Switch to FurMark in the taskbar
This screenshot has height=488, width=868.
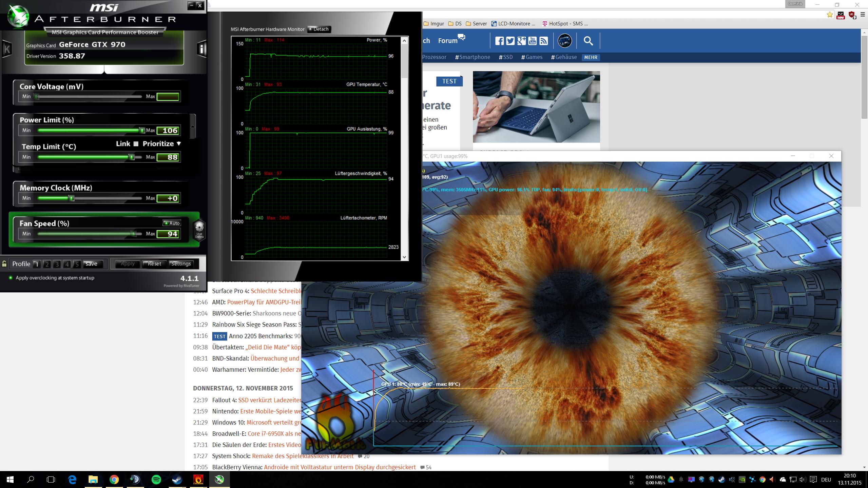point(198,480)
